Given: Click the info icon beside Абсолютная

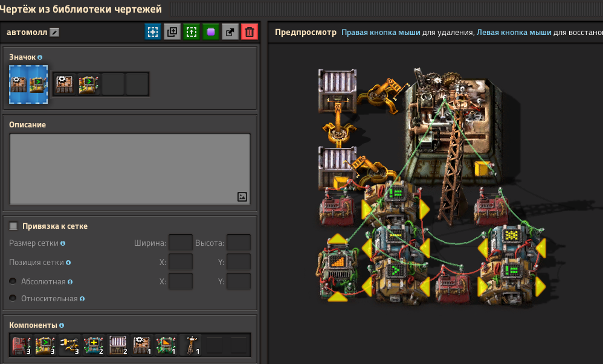Looking at the screenshot, I should click(x=70, y=282).
